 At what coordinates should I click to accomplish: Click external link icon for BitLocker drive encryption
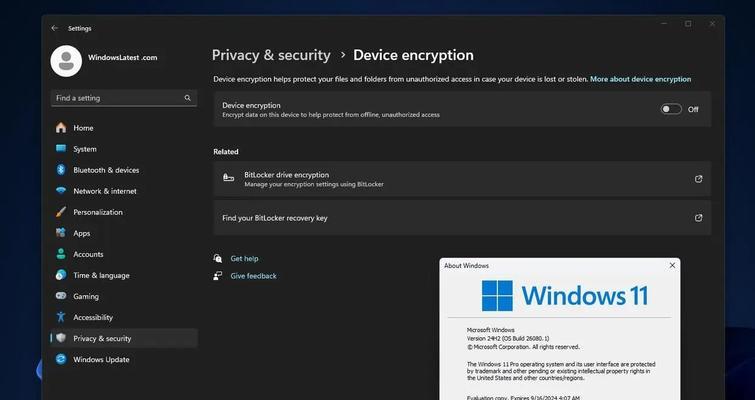point(698,179)
